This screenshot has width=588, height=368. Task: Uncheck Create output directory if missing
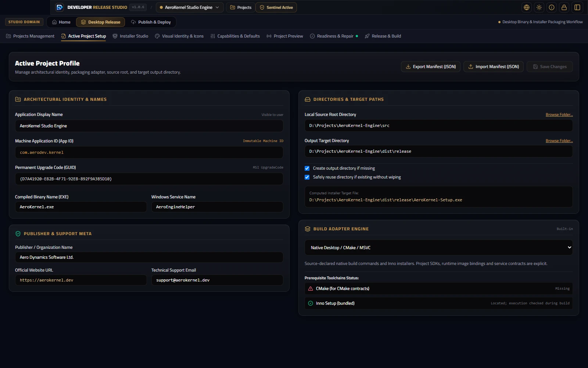(307, 168)
